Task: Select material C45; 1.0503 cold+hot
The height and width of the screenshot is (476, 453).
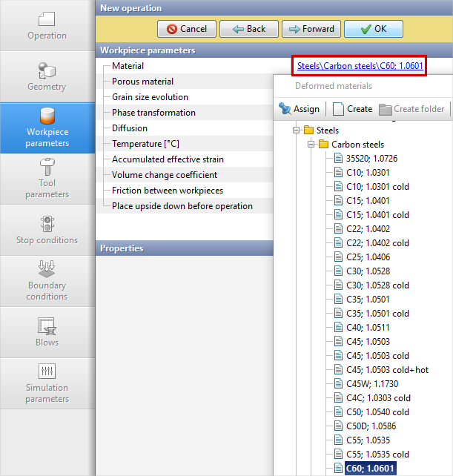Action: (x=387, y=370)
